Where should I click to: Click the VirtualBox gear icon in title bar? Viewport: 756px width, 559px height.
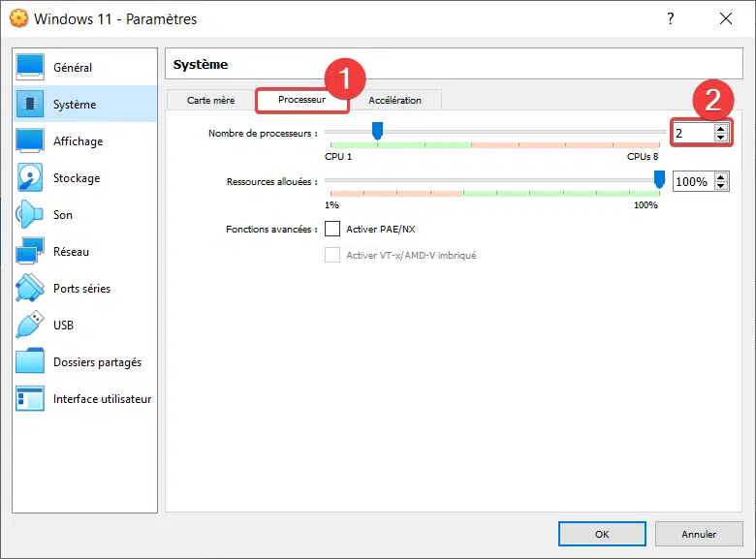coord(18,18)
